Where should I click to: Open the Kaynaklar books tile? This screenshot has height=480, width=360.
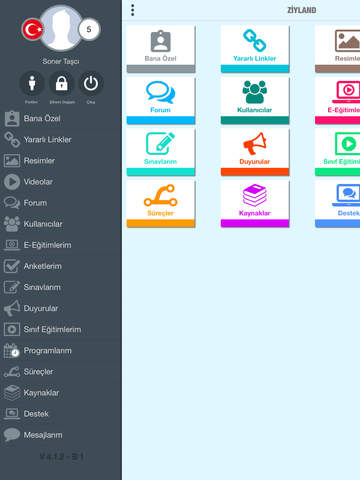tap(255, 204)
